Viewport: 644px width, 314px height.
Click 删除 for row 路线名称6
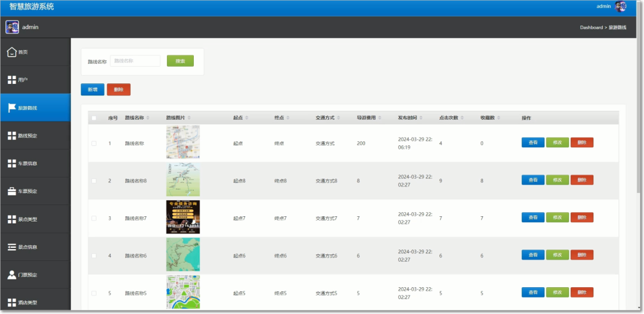(x=581, y=255)
